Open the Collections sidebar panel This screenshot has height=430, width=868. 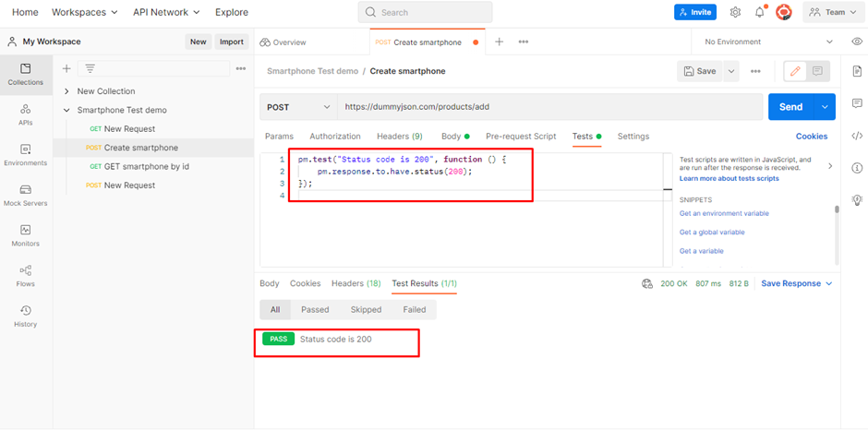26,75
